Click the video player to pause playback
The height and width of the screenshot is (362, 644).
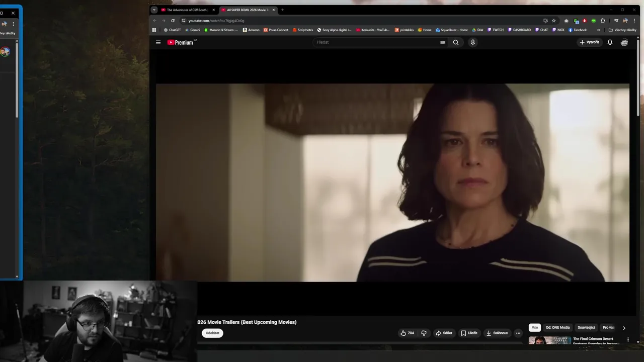[x=392, y=183]
